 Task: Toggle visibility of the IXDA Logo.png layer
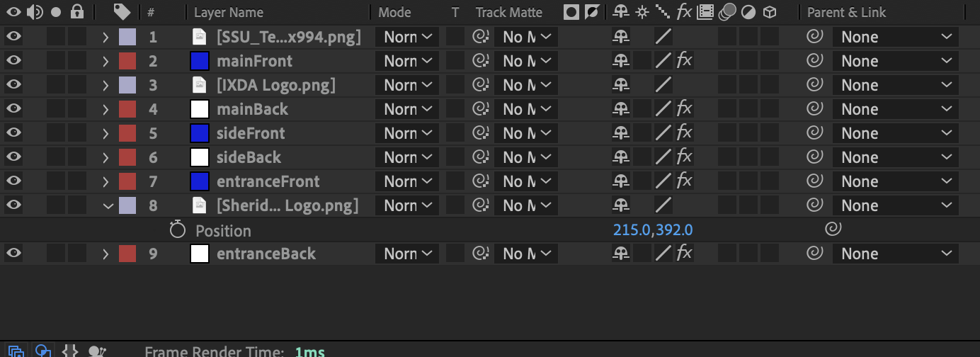click(x=13, y=85)
